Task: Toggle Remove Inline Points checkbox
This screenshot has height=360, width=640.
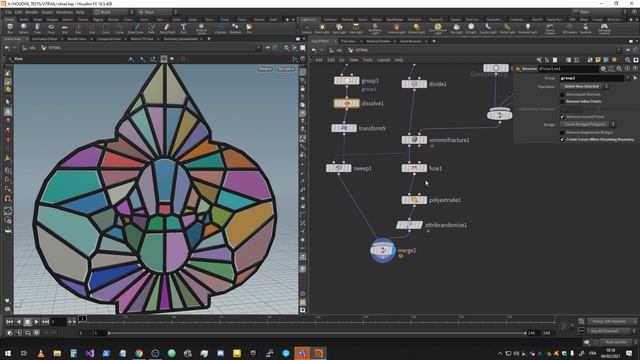Action: click(x=562, y=101)
